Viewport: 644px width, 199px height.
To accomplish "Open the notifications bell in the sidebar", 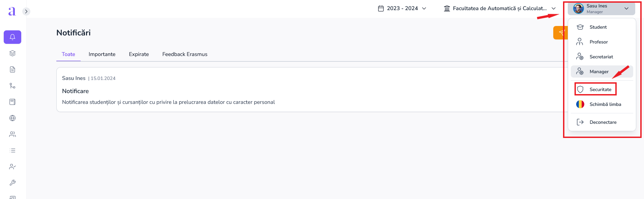I will pyautogui.click(x=12, y=37).
